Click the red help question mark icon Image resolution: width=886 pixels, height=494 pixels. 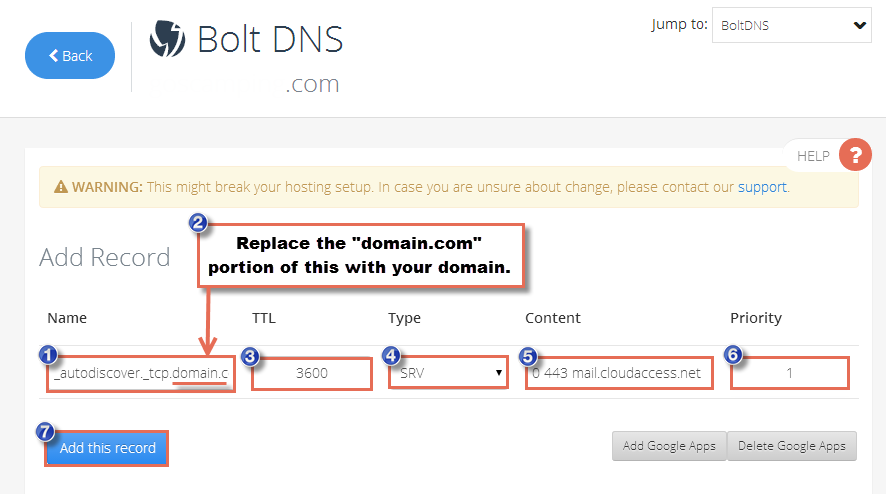(855, 154)
